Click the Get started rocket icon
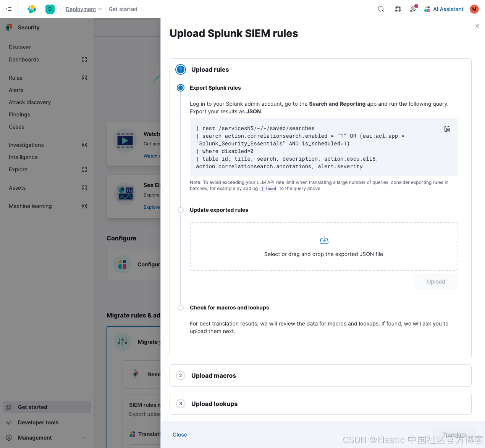 click(9, 407)
